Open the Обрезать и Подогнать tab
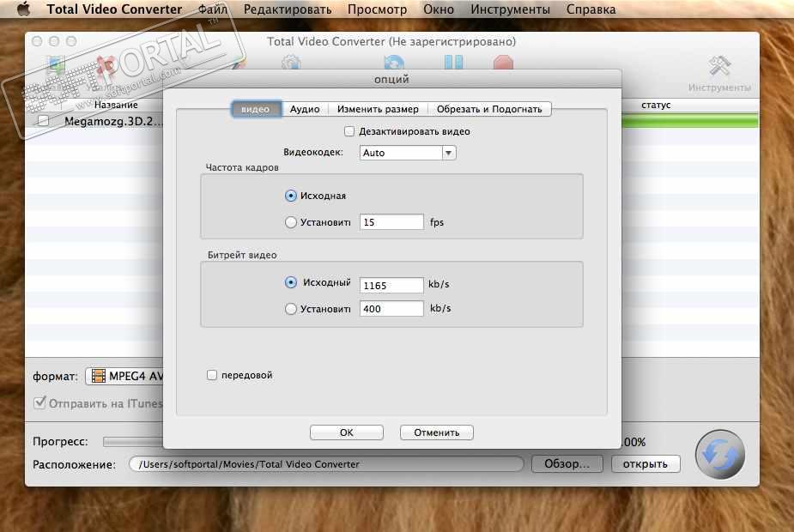The height and width of the screenshot is (532, 794). [x=489, y=109]
